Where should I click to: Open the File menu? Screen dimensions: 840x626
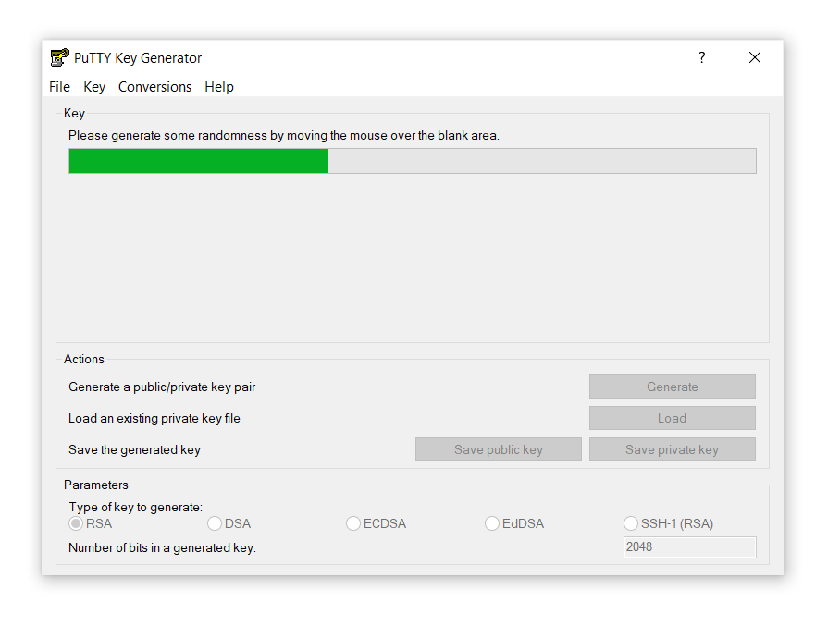coord(59,87)
